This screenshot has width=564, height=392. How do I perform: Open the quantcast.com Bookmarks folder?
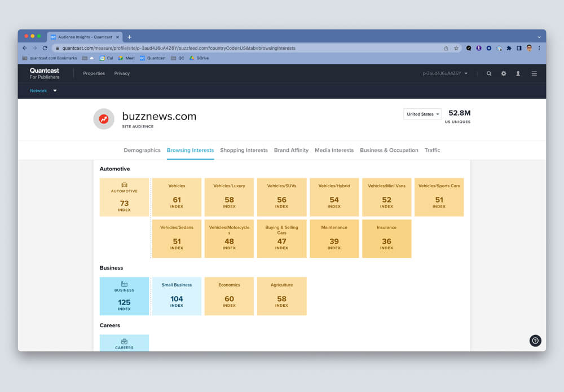pyautogui.click(x=50, y=58)
